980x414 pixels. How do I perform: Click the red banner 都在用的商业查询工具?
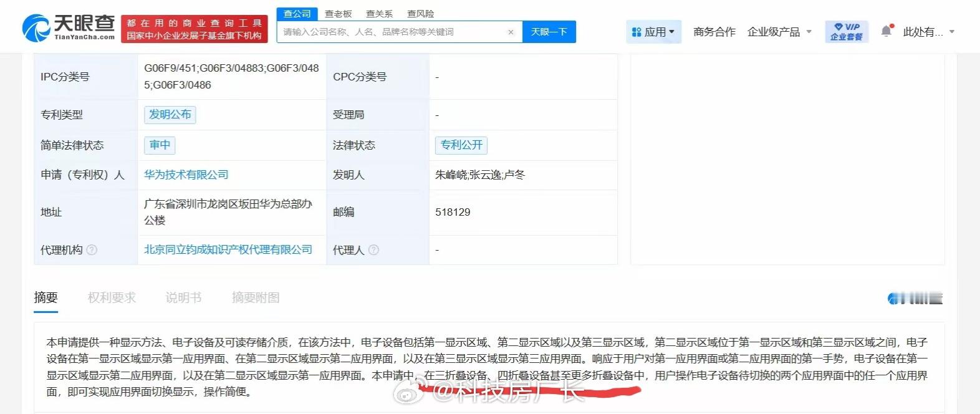(x=194, y=29)
